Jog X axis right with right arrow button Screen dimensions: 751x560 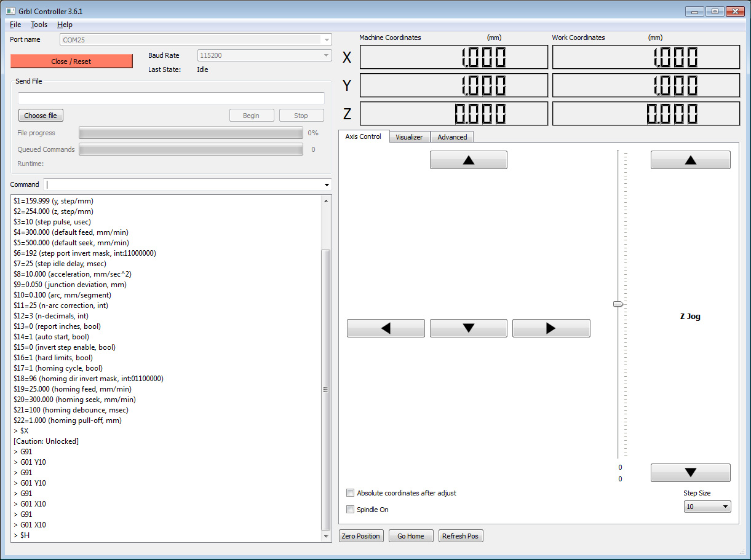pos(551,328)
